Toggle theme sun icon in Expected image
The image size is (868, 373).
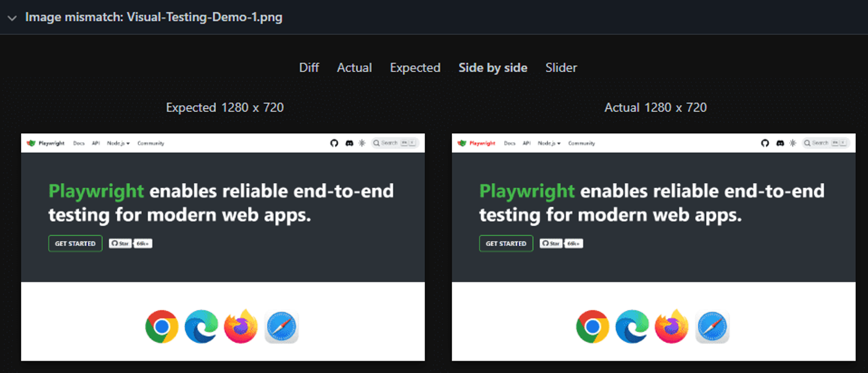click(x=362, y=143)
